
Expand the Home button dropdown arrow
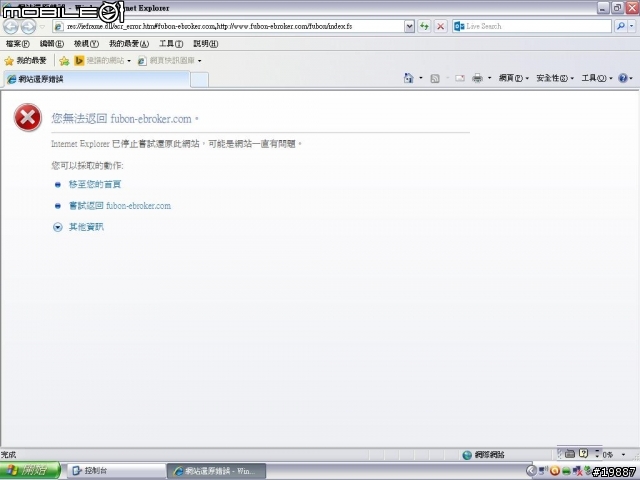(421, 78)
